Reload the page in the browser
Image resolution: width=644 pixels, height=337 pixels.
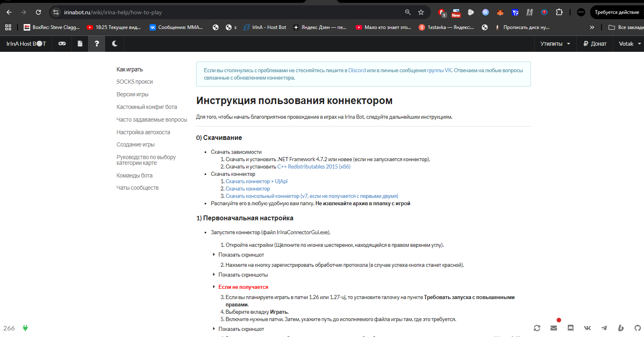point(38,12)
